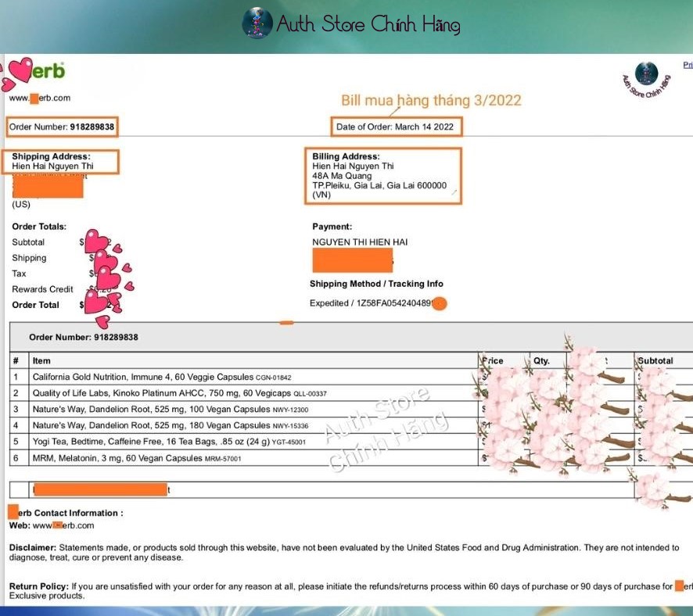Image resolution: width=693 pixels, height=616 pixels.
Task: Click the Order Totals heading
Action: (39, 227)
